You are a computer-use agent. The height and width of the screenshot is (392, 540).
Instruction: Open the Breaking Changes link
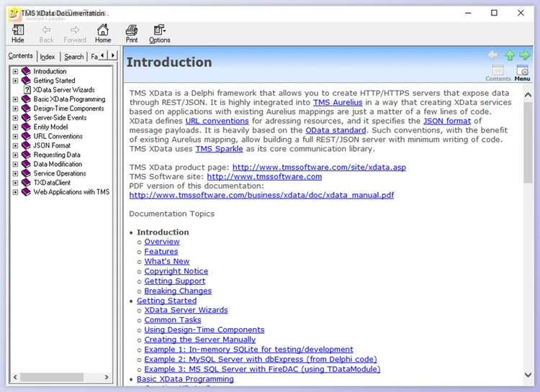tap(178, 291)
